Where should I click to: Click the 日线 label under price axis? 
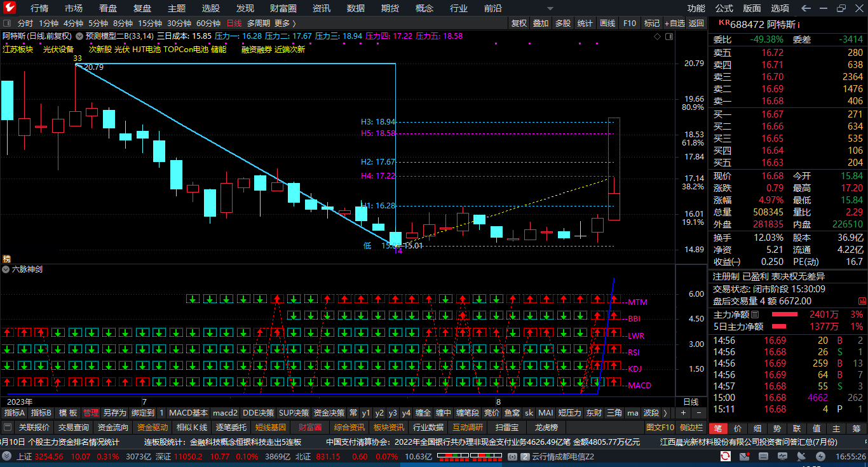point(691,402)
